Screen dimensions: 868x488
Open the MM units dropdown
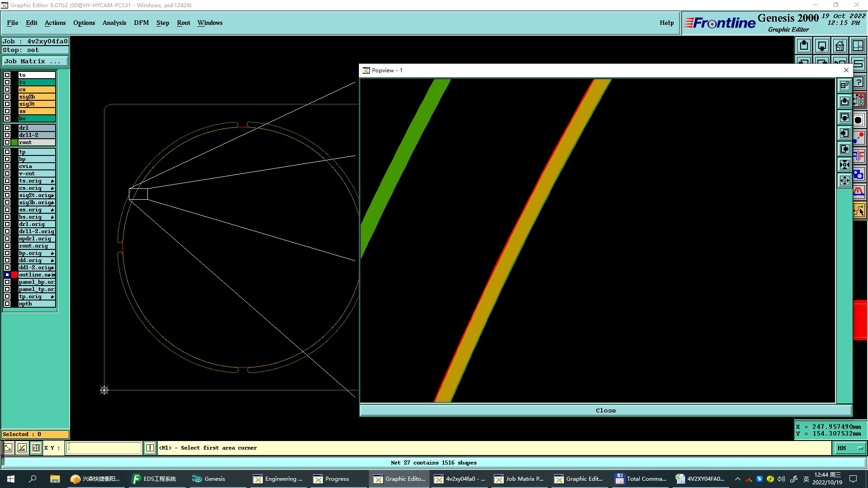849,448
